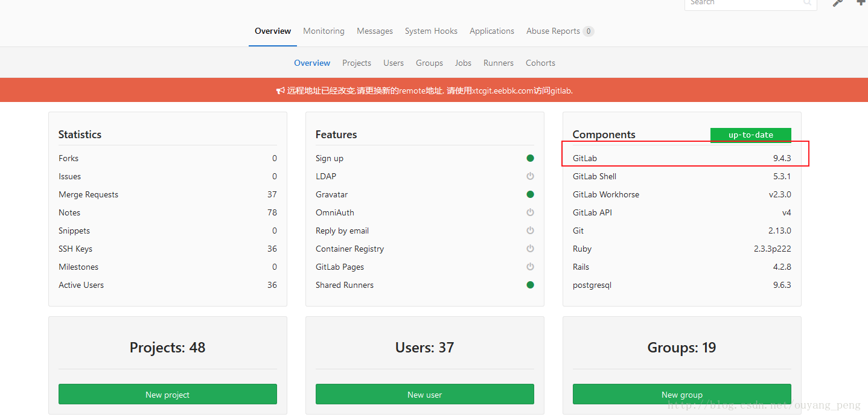Click the search magnifier icon
Screen dimensions: 868x417
pos(807,2)
